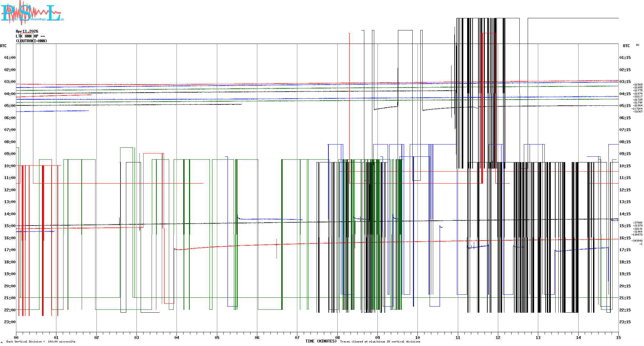Viewport: 644px width, 346px height.
Task: Click the Apr 11, 2026 date label
Action: (27, 31)
